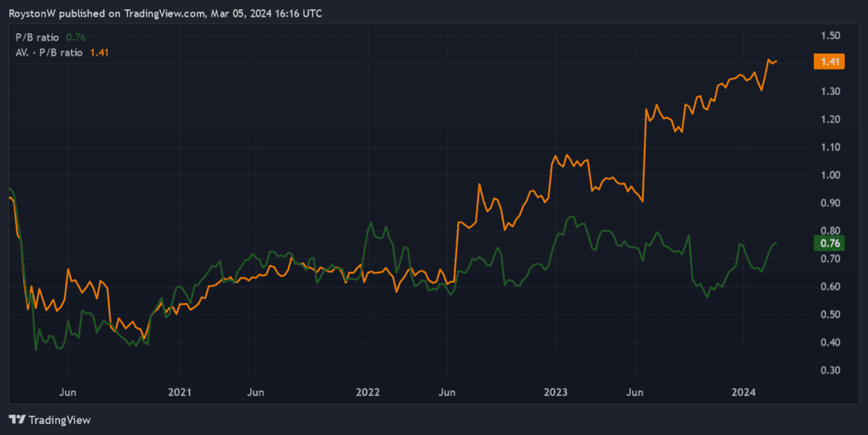The height and width of the screenshot is (435, 868).
Task: Click the 1.50 value on the price scale
Action: coord(830,35)
